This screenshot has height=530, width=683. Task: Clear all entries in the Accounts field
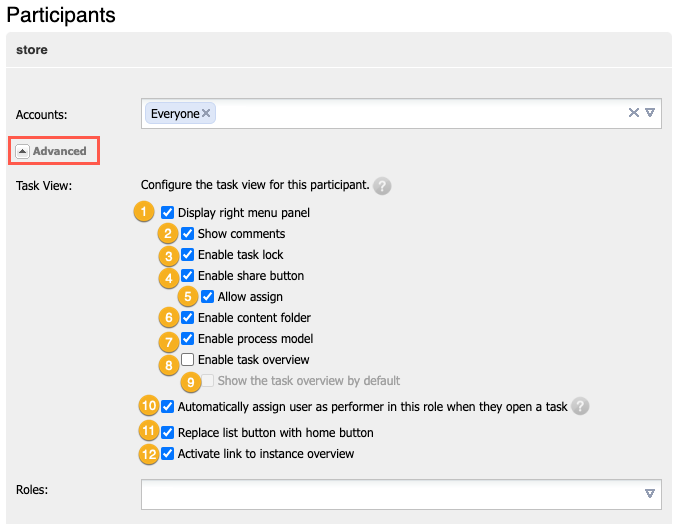[633, 113]
